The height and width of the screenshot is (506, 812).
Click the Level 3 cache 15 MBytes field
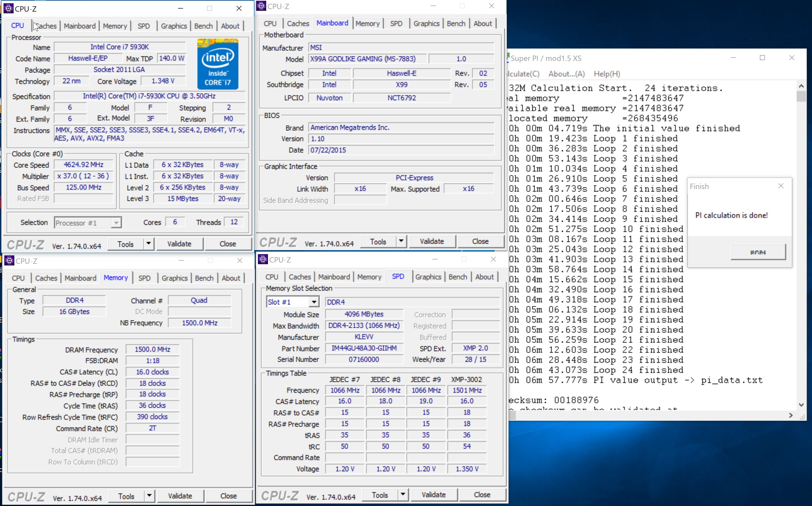click(x=183, y=199)
